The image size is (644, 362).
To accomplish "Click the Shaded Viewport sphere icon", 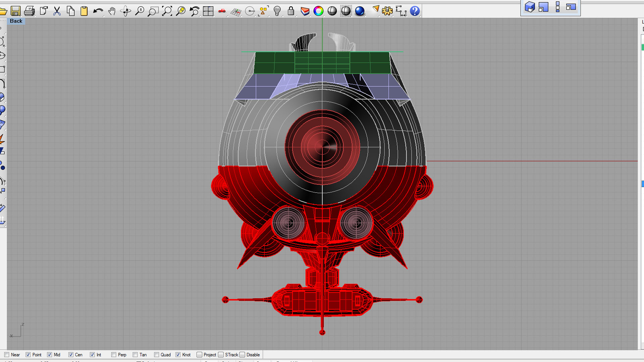I will pos(332,11).
